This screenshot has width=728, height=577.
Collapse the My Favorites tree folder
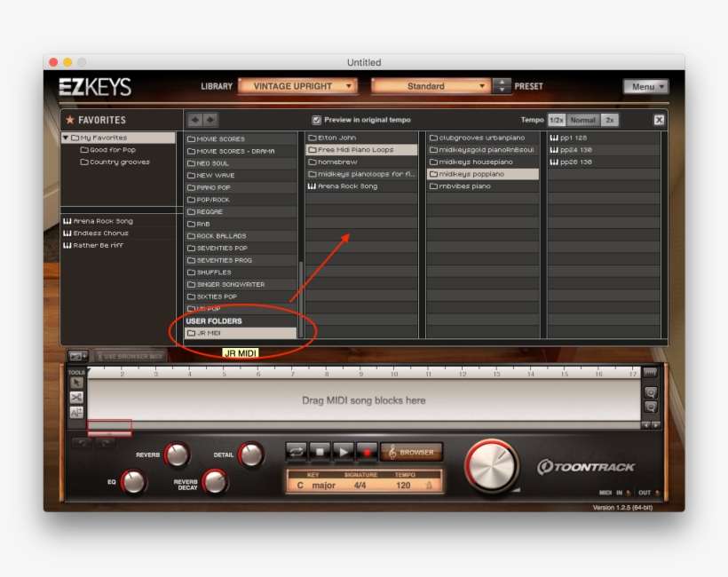coord(66,138)
